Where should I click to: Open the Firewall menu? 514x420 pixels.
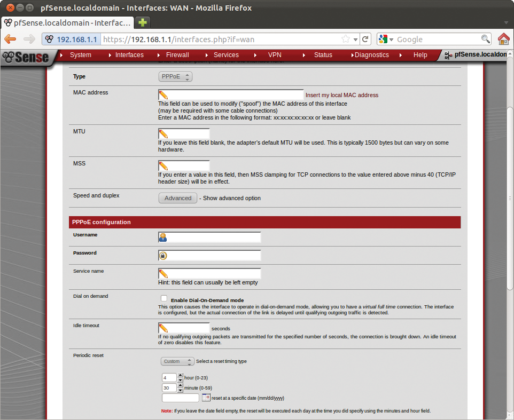tap(177, 55)
